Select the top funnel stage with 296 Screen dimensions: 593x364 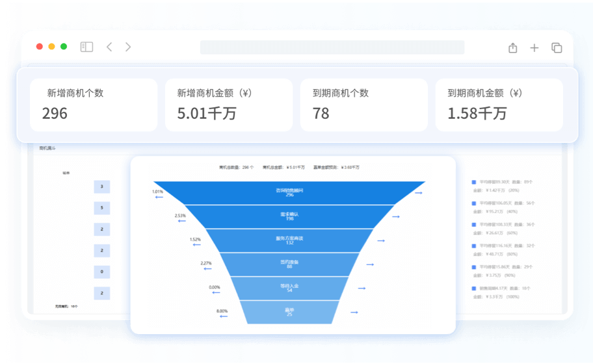tap(290, 192)
